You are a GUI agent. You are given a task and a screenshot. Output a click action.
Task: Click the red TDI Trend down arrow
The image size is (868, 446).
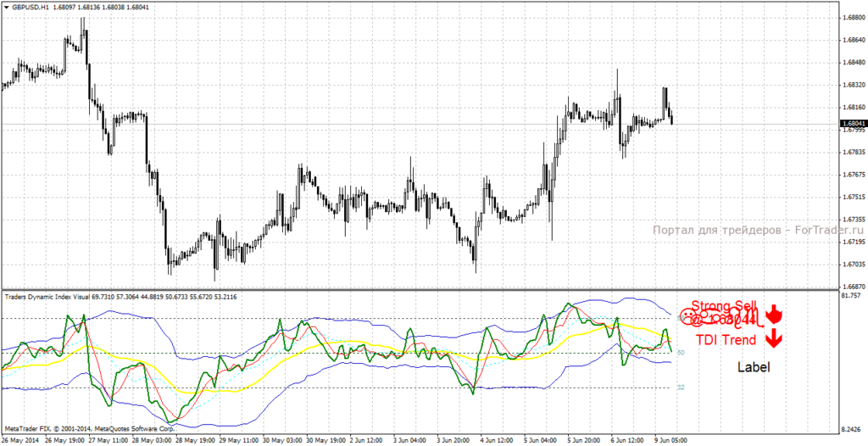[771, 340]
